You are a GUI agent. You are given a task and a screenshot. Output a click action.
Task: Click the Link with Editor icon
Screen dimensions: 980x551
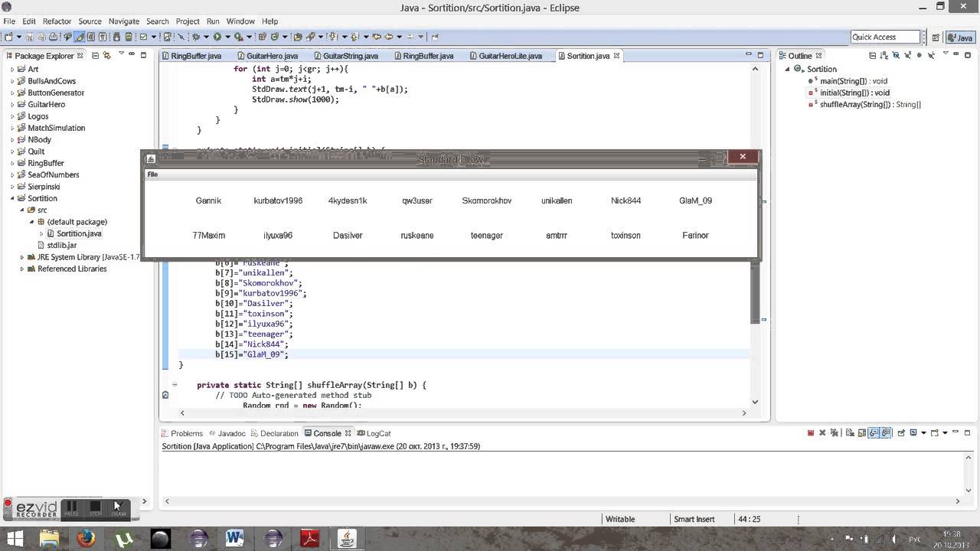coord(107,55)
